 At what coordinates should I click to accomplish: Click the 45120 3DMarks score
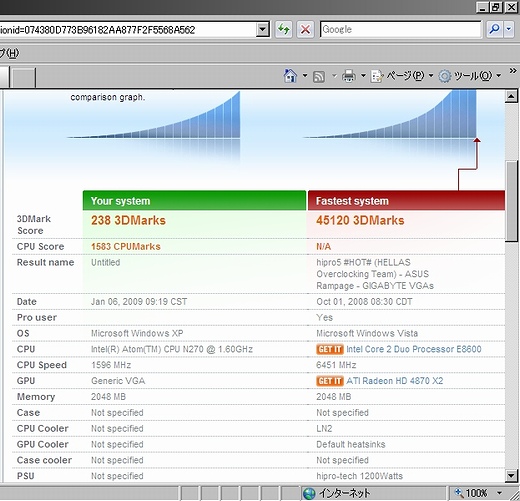click(360, 220)
